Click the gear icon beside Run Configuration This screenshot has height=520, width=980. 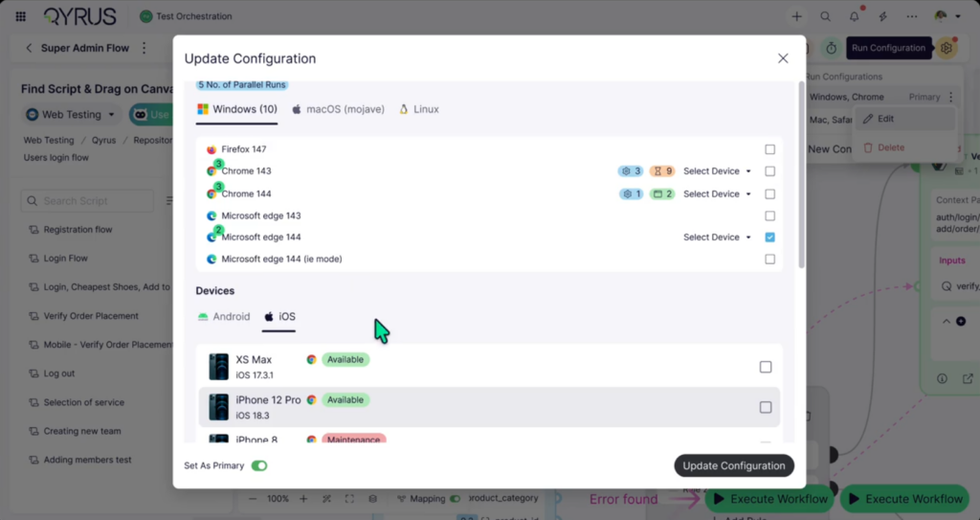pos(947,48)
